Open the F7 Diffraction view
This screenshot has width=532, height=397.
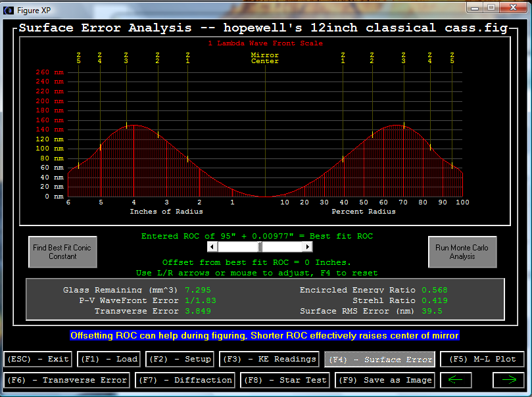[185, 379]
